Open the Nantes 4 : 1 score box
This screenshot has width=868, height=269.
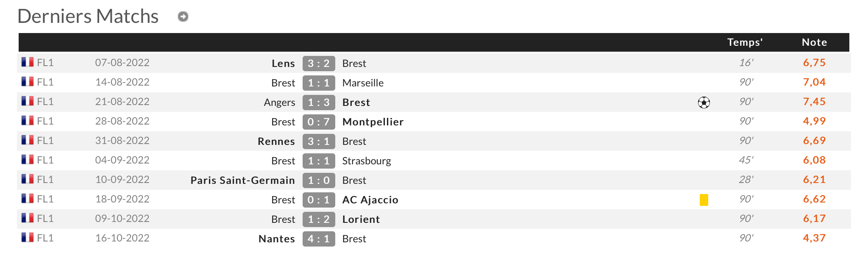click(x=319, y=239)
